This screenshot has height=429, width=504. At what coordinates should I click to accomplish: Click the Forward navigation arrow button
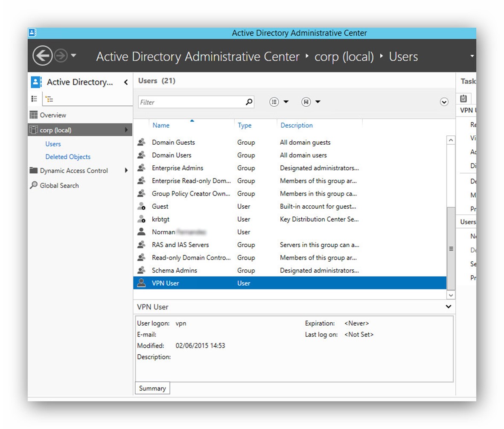click(61, 55)
